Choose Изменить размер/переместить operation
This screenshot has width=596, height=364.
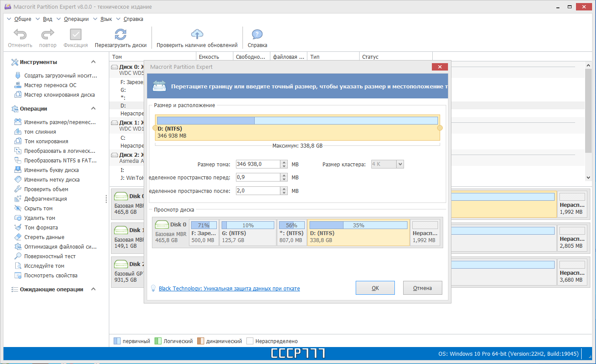(55, 122)
